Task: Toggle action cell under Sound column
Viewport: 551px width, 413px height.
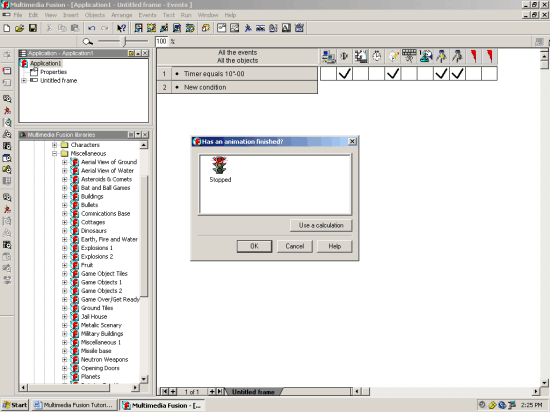Action: point(344,74)
